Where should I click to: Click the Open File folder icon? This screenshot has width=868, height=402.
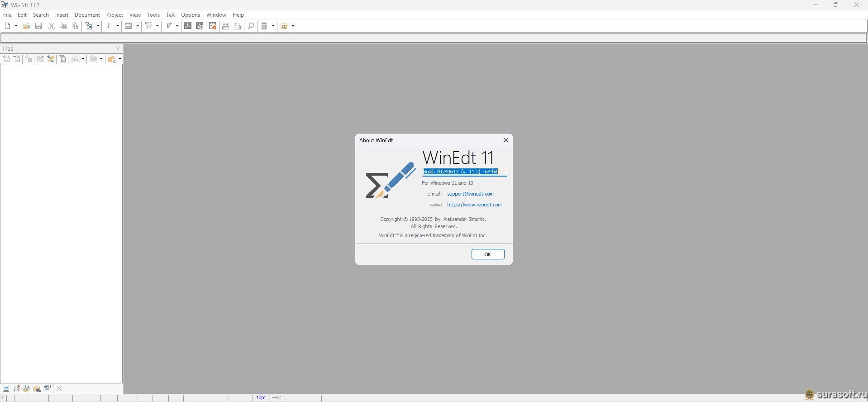point(27,26)
